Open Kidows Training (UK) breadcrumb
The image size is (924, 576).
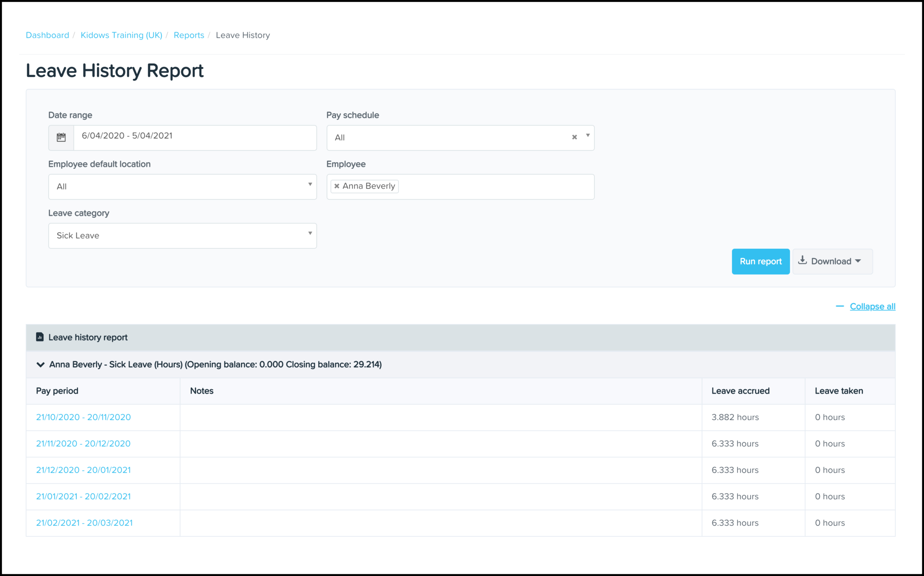(121, 35)
